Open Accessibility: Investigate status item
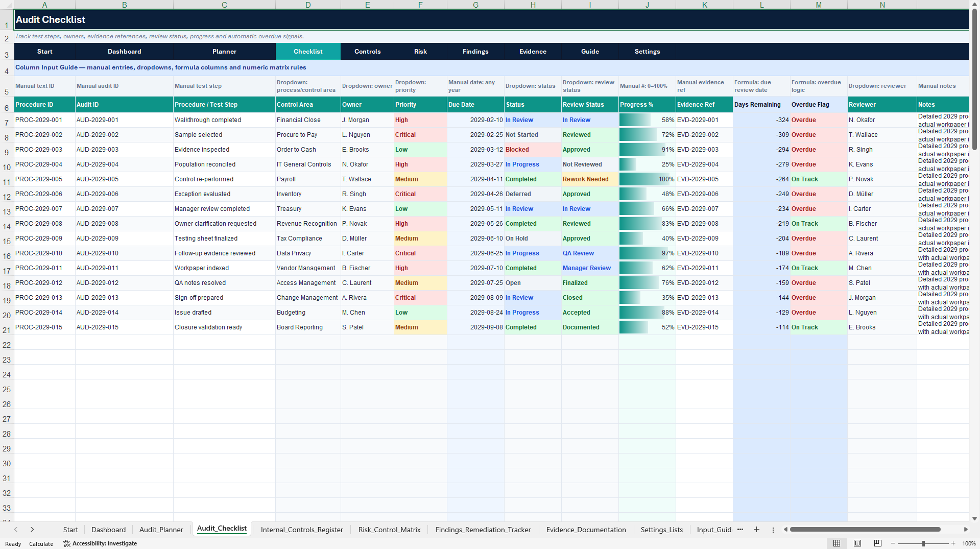 [x=100, y=543]
